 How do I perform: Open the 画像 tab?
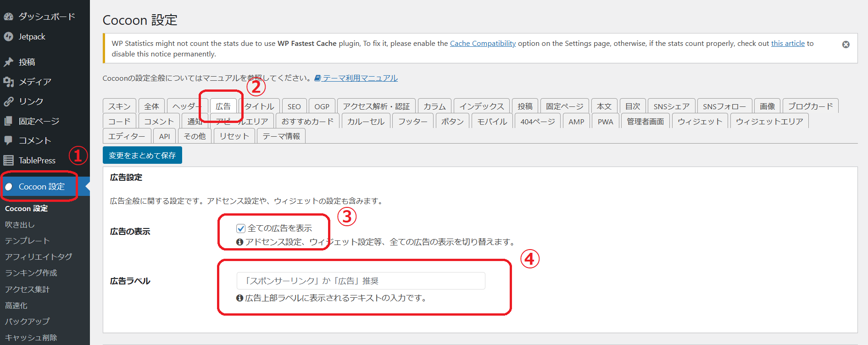click(x=768, y=106)
